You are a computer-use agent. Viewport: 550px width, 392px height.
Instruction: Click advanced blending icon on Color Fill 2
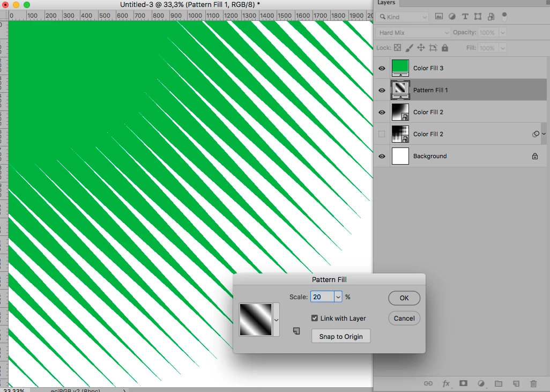tap(536, 134)
